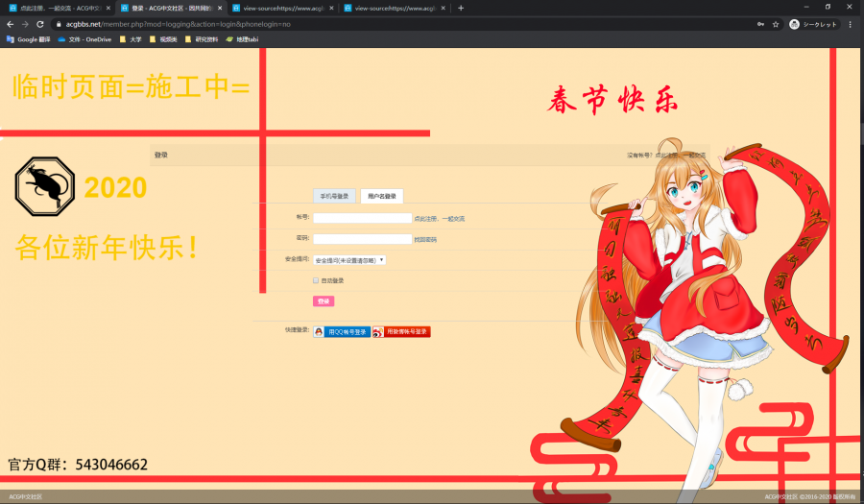Restore down the browser window
The image size is (864, 504).
click(x=828, y=7)
